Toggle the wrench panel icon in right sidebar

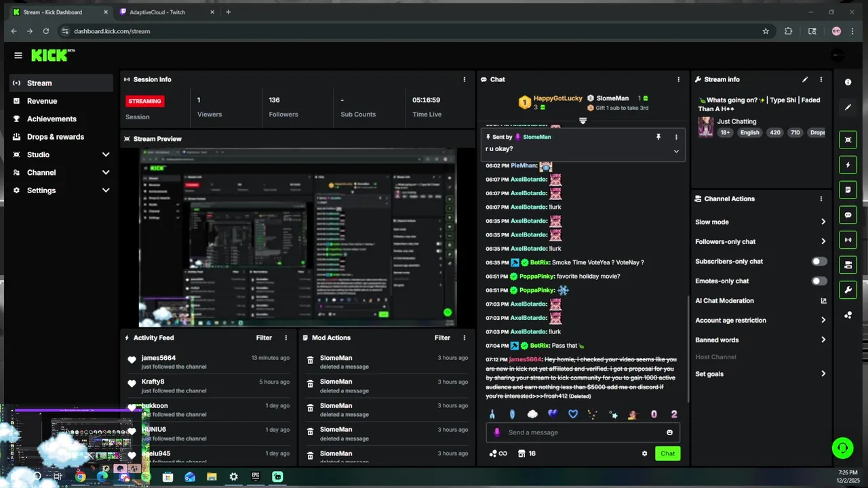[x=848, y=290]
